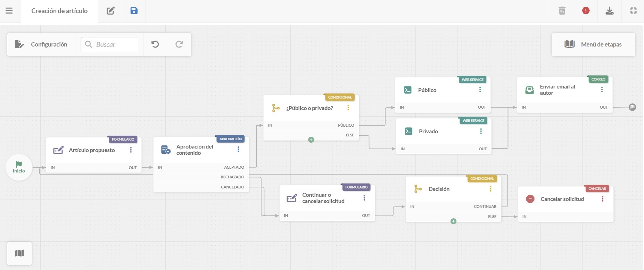The height and width of the screenshot is (270, 644).
Task: Click the mail icon of Enviar email al autor
Action: (x=530, y=90)
